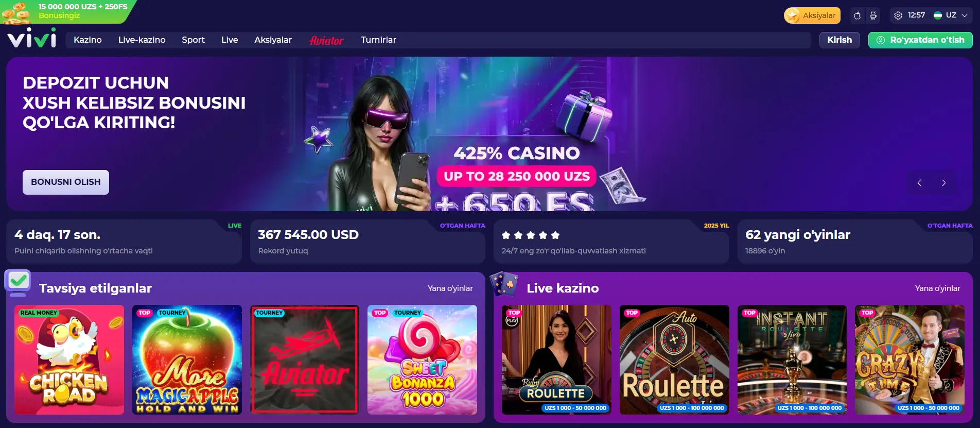Open the Kazino menu item

tap(87, 40)
